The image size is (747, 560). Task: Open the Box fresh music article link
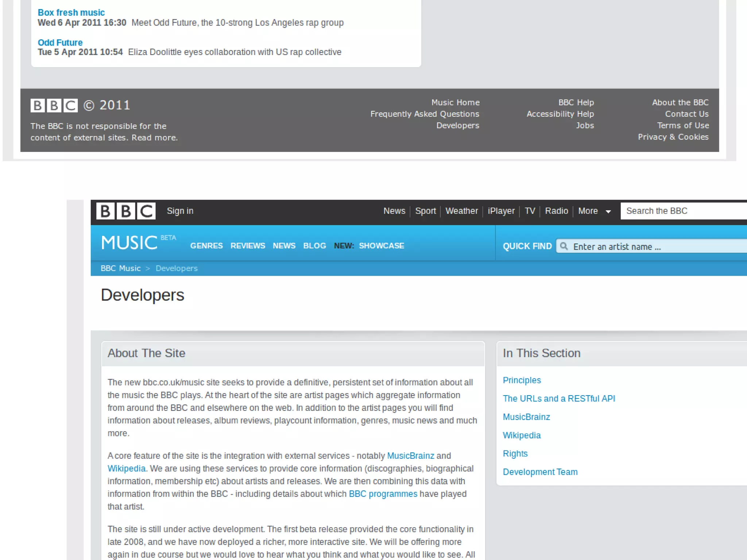tap(71, 13)
